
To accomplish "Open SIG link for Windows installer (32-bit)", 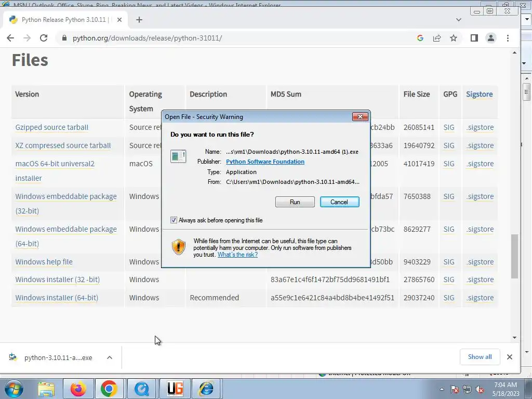I will [x=448, y=280].
